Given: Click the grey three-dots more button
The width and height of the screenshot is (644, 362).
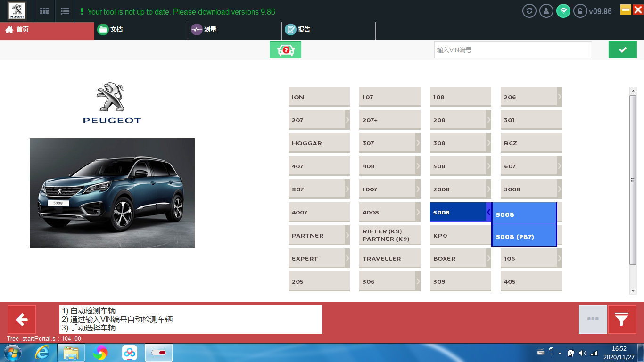Looking at the screenshot, I should pos(593,320).
